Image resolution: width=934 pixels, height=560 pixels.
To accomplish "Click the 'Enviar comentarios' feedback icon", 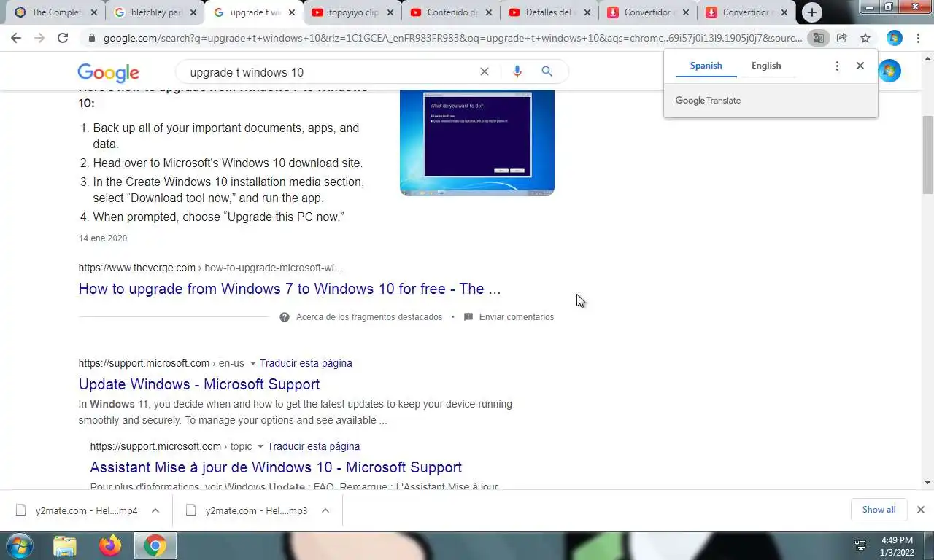I will click(x=468, y=317).
